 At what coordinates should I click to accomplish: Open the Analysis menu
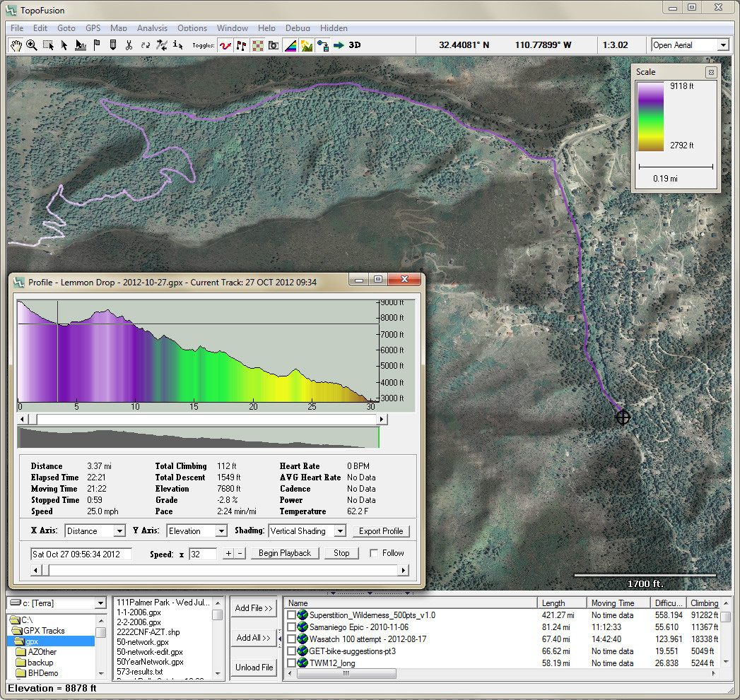click(x=152, y=28)
